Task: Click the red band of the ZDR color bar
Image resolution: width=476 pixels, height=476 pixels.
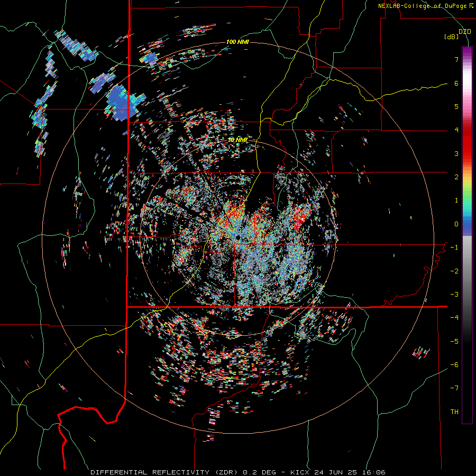Action: tap(467, 143)
